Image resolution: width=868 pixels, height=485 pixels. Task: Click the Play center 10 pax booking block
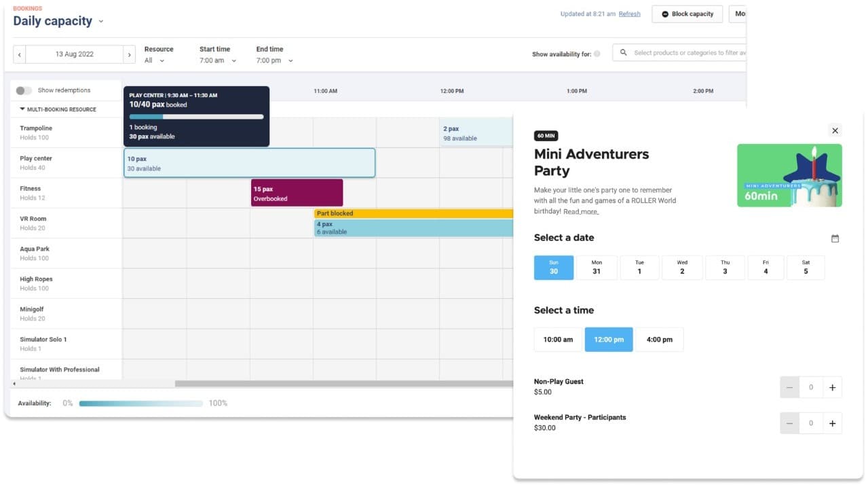249,163
